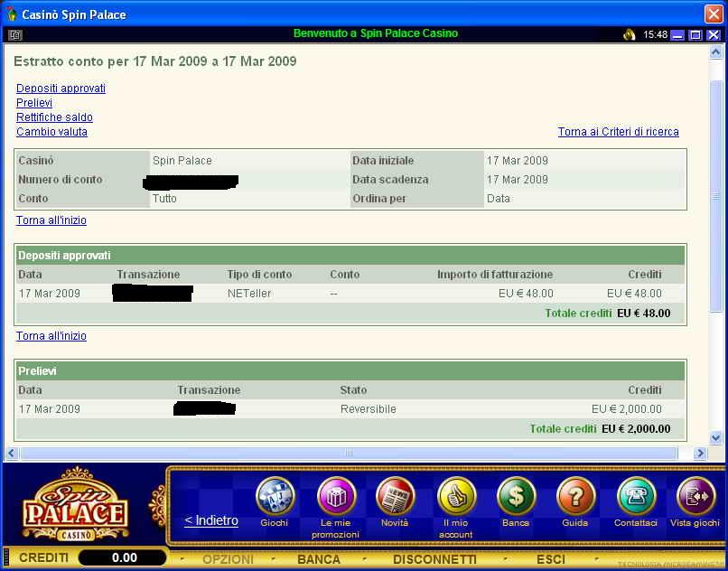Open Le mie promozioni gift icon

click(x=336, y=497)
